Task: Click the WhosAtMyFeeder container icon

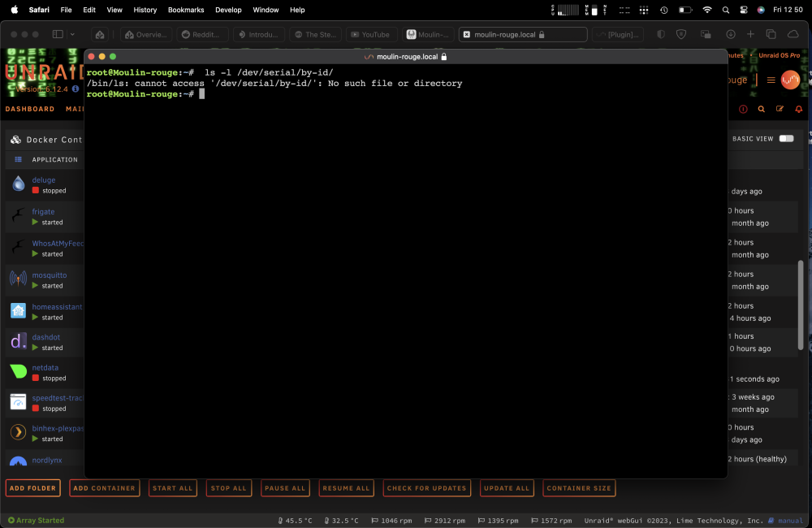Action: pyautogui.click(x=19, y=247)
